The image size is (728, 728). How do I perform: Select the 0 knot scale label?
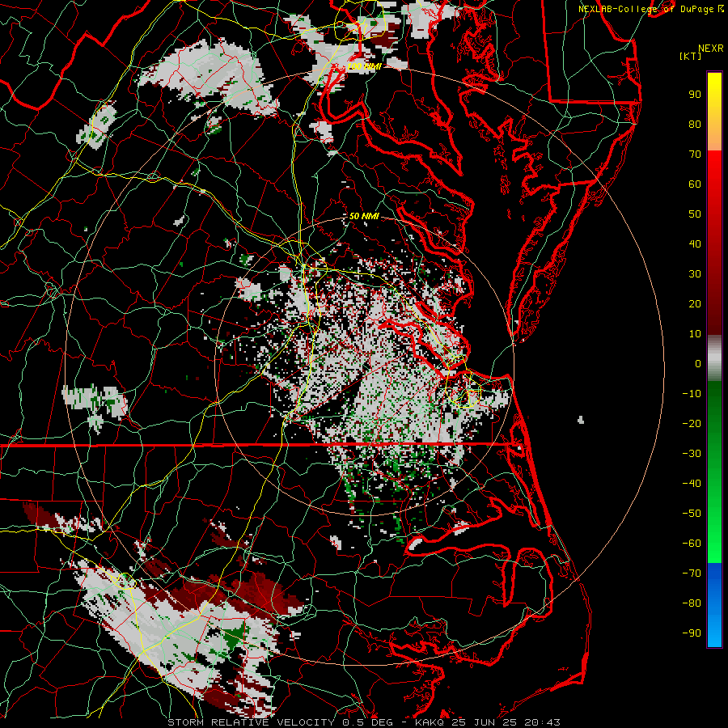coord(698,363)
